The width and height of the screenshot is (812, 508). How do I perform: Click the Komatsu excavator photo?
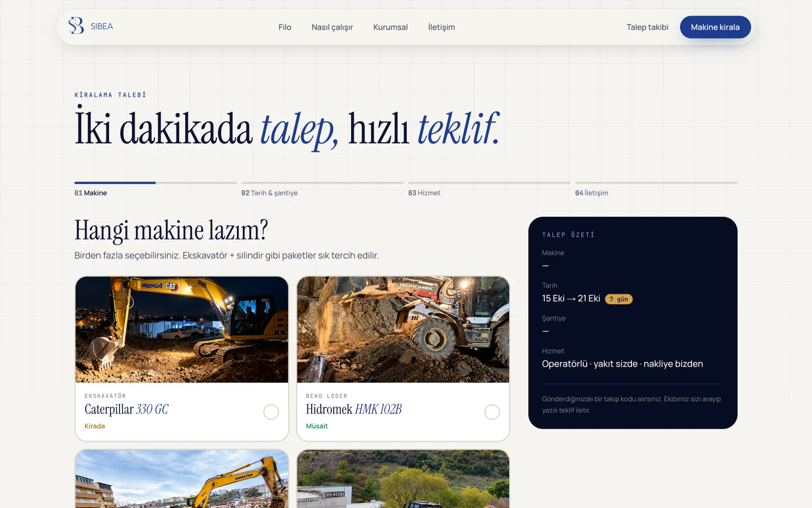pyautogui.click(x=182, y=479)
